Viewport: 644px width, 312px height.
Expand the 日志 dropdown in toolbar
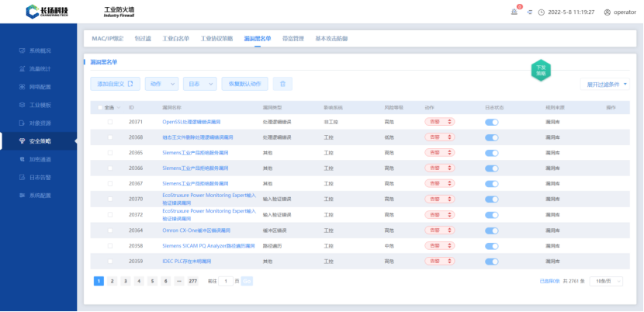200,84
